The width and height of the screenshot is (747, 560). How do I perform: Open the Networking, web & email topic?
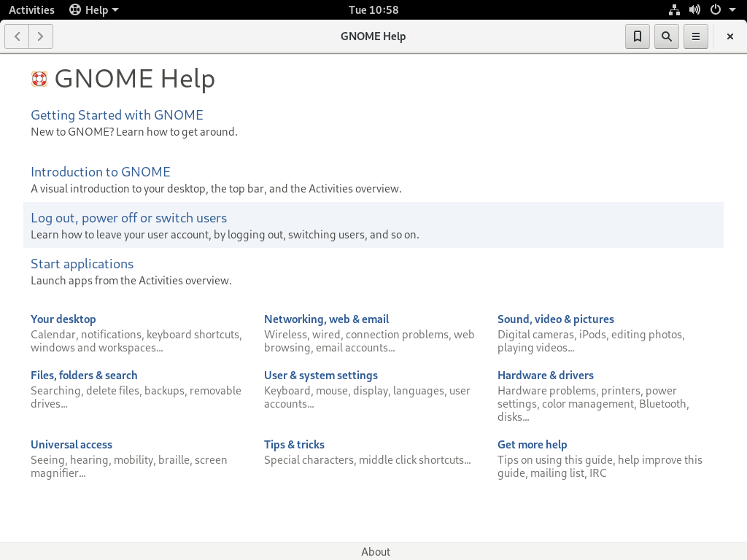[326, 319]
